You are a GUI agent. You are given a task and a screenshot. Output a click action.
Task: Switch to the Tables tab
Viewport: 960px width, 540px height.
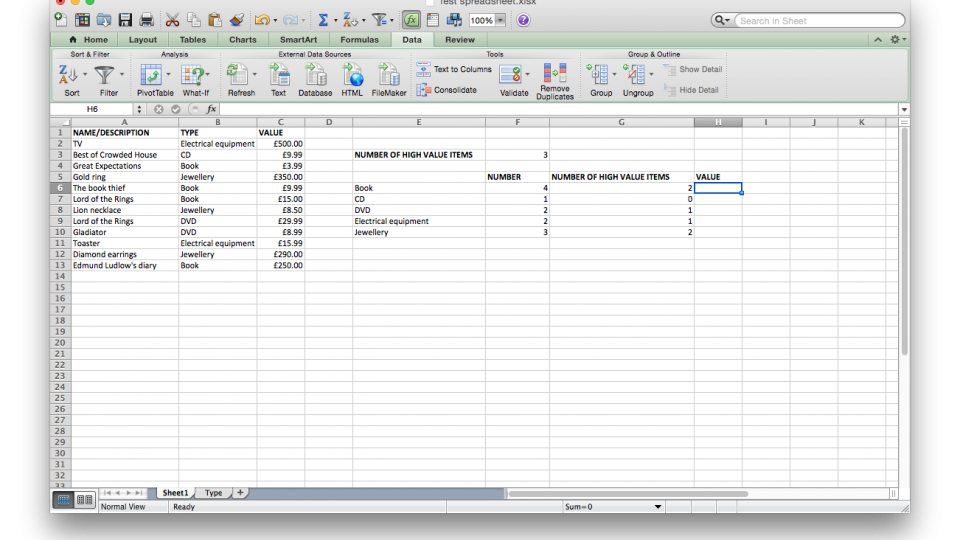point(193,40)
